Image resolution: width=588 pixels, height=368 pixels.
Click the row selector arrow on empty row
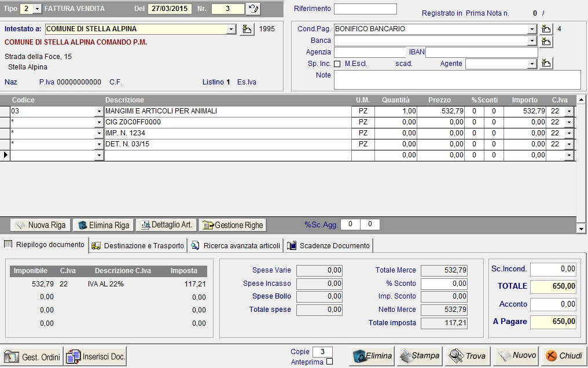5,155
